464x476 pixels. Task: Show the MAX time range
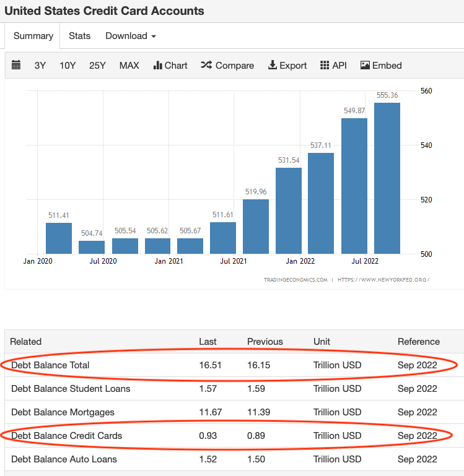tap(129, 65)
